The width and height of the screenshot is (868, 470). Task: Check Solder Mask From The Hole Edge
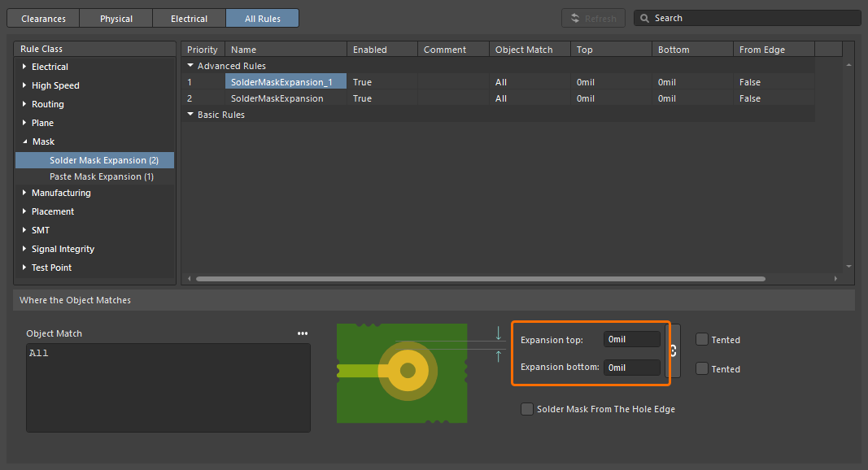pos(527,409)
